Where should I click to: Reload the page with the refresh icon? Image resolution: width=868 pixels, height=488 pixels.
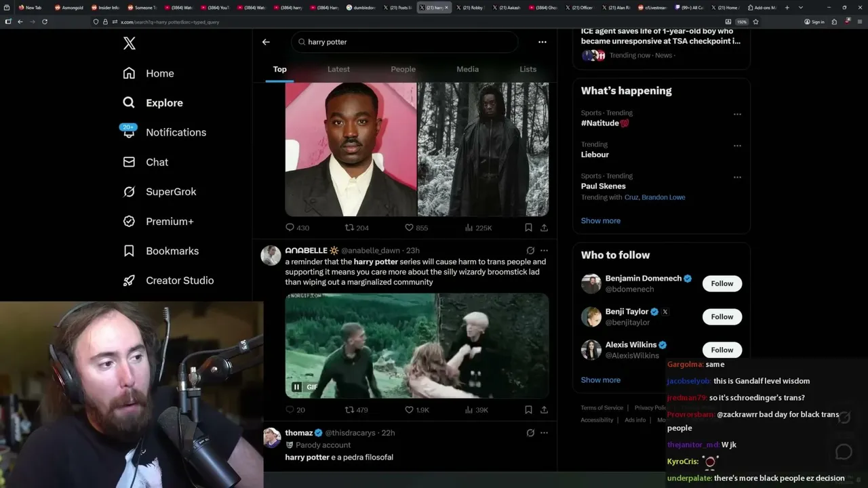(x=45, y=22)
